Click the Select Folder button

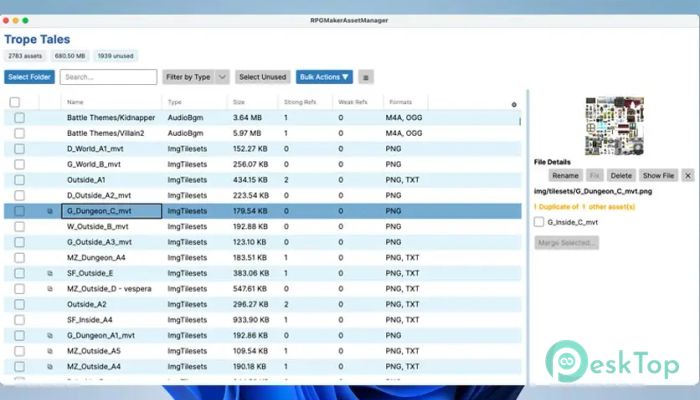(x=29, y=77)
